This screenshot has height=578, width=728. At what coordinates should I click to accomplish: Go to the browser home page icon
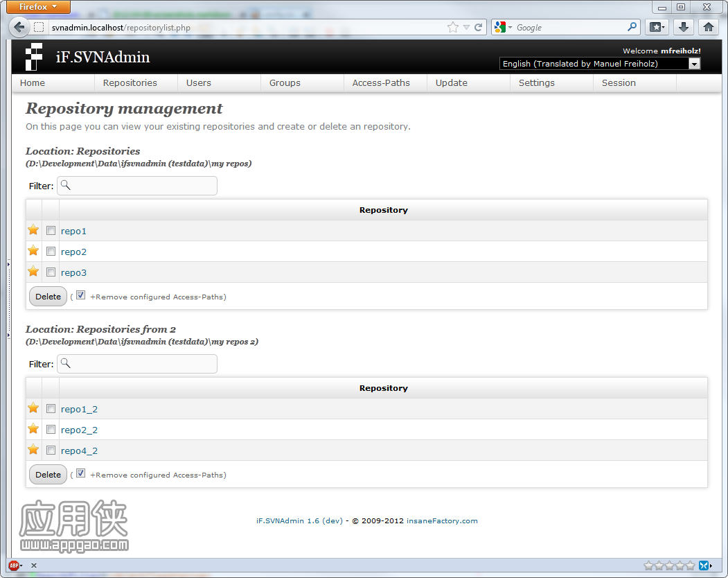709,28
